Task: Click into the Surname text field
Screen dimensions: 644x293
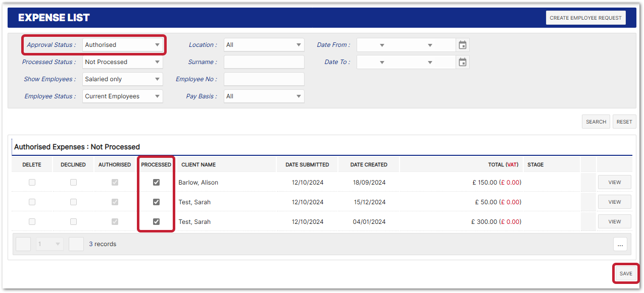Action: tap(264, 62)
